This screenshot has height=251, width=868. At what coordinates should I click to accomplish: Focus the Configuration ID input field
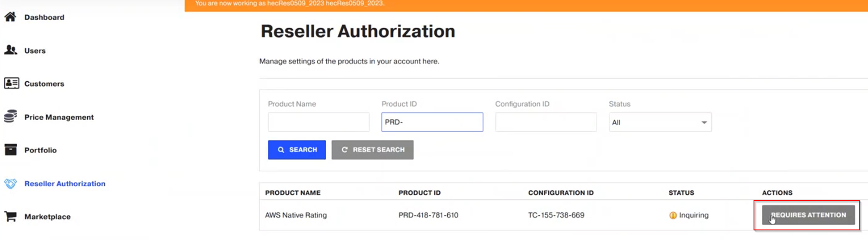[x=546, y=122]
